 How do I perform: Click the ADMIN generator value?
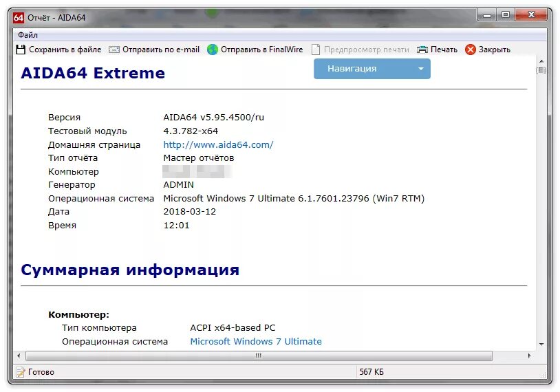click(179, 184)
